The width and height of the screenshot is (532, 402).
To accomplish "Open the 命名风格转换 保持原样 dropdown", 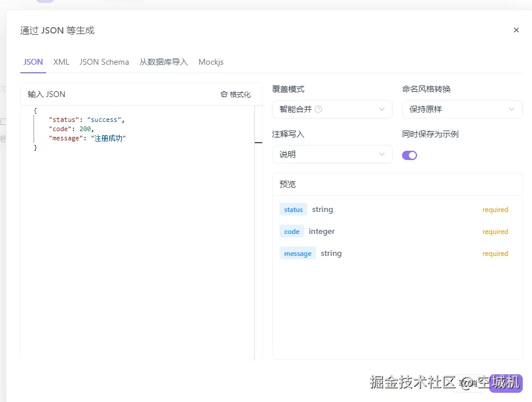I will [x=462, y=109].
